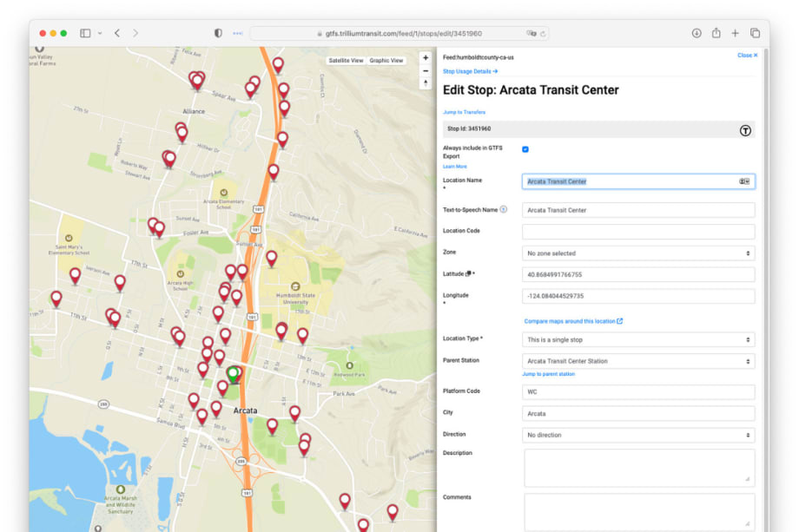Click the privacy shield icon in Safari's toolbar
Screen dimensions: 799x532
[x=218, y=32]
